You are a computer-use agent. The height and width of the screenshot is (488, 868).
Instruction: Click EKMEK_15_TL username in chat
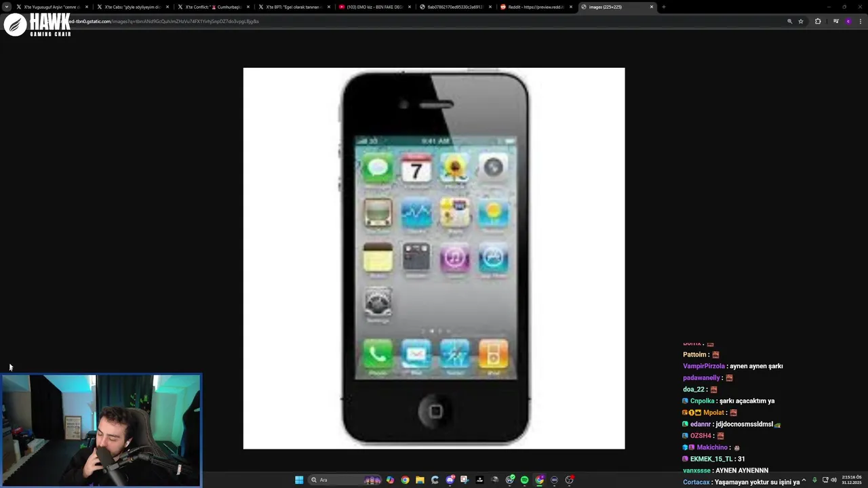point(711,459)
